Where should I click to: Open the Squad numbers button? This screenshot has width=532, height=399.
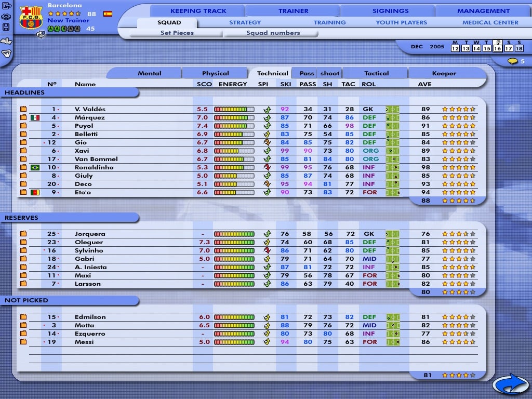(273, 33)
